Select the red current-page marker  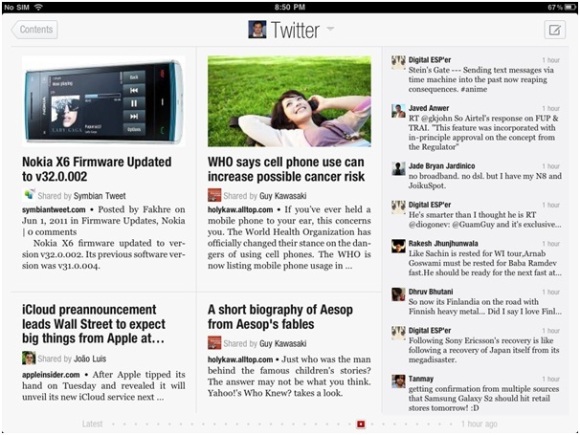pyautogui.click(x=361, y=424)
